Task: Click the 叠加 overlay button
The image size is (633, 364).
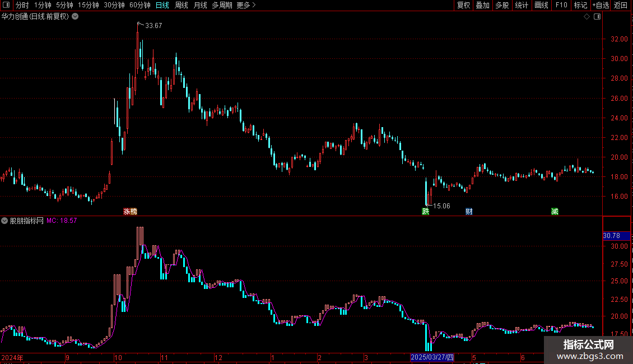Action: coord(482,5)
